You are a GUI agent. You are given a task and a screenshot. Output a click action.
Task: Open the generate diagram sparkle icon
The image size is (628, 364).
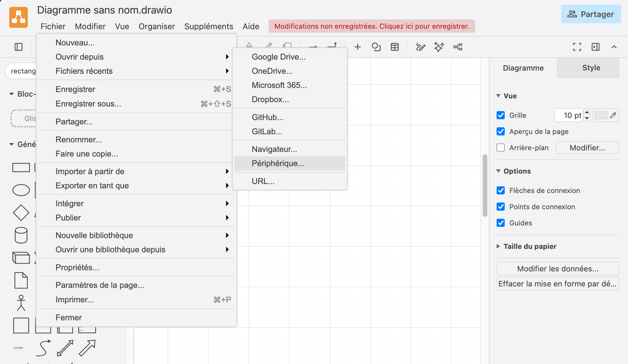[x=439, y=47]
